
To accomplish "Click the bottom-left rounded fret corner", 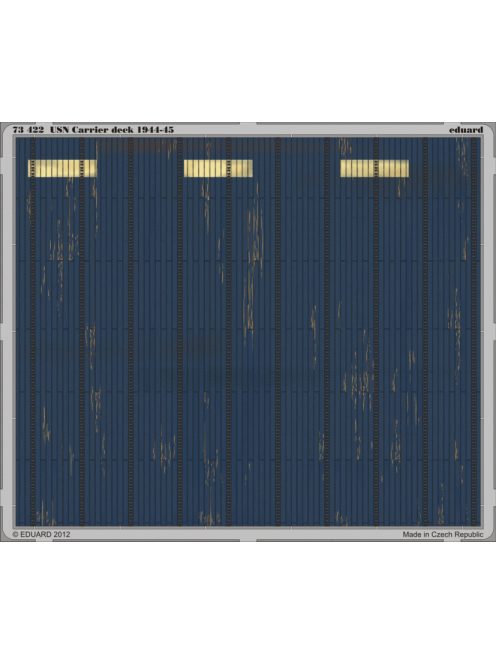I will click(x=8, y=534).
